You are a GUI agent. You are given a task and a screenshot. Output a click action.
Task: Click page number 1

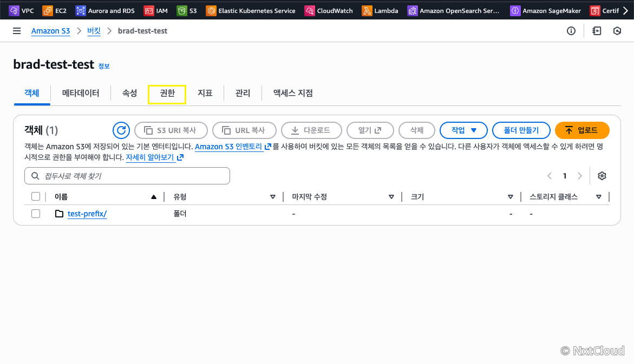[x=565, y=176]
